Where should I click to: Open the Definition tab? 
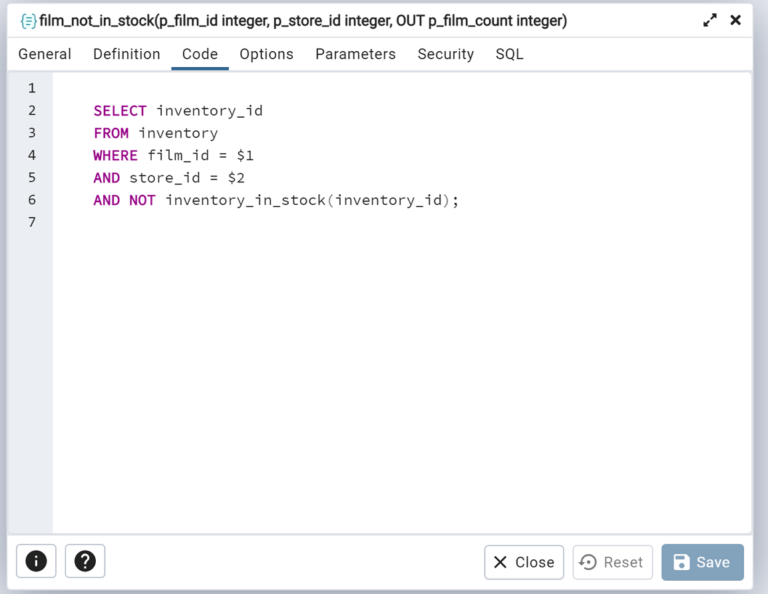pos(126,54)
